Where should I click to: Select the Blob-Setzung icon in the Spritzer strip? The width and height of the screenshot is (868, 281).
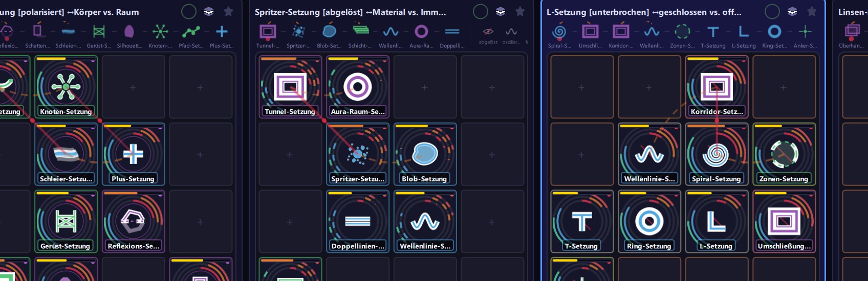point(329,32)
